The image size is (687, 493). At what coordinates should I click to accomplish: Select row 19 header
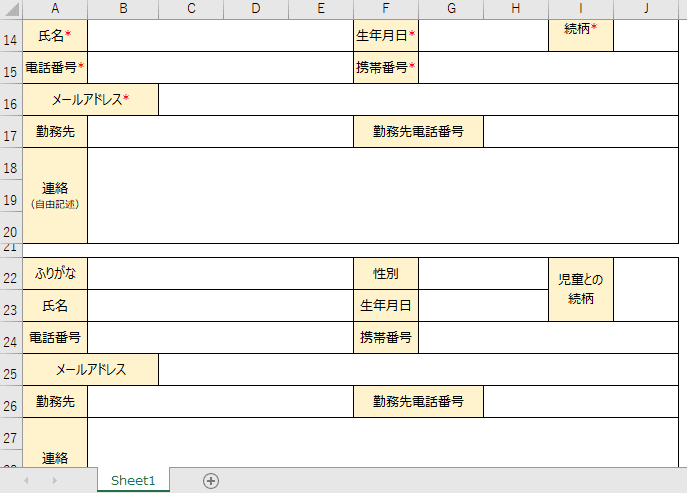pos(11,195)
